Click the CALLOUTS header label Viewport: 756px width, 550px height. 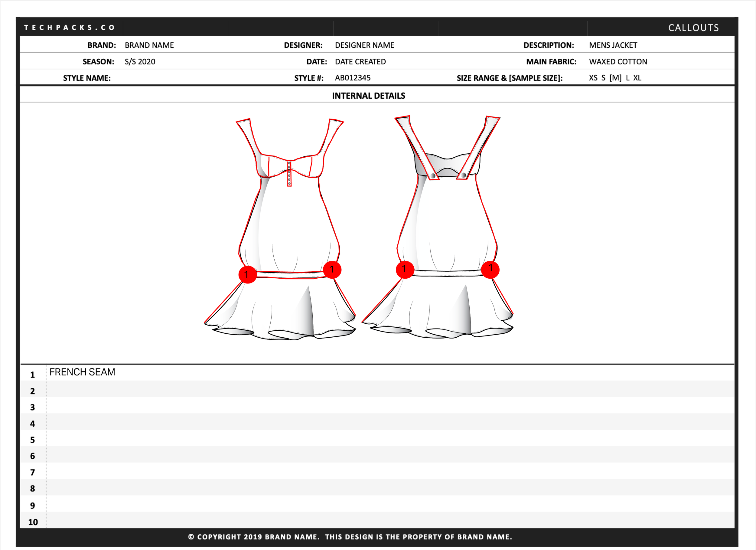(693, 28)
